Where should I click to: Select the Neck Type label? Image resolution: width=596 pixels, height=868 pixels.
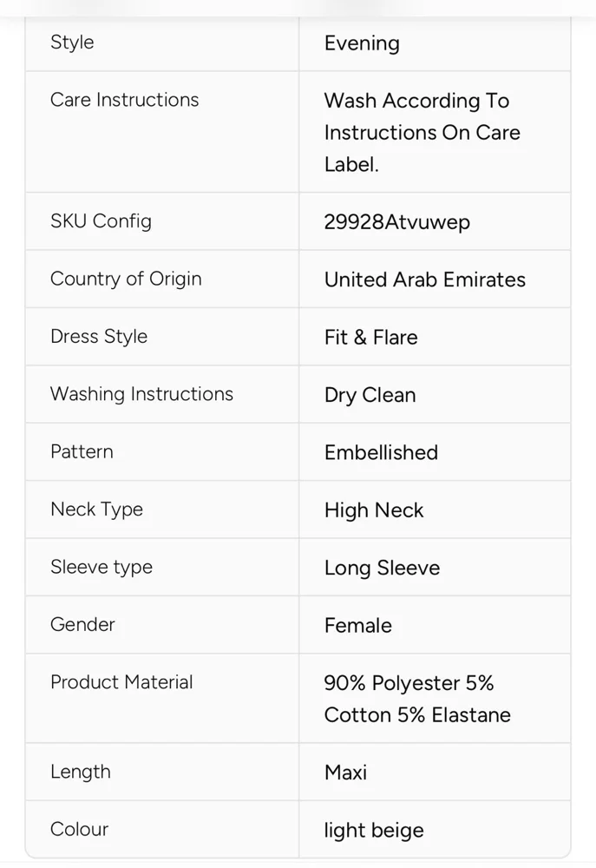tap(97, 510)
